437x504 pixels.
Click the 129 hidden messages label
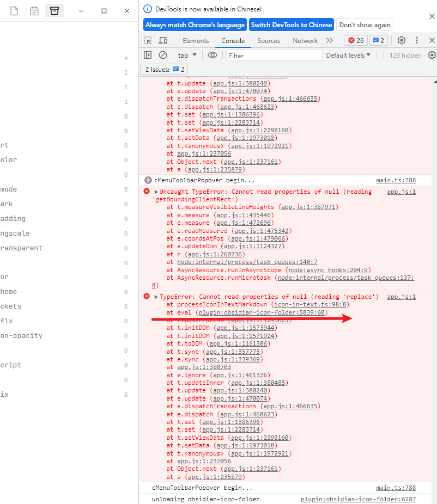[405, 56]
